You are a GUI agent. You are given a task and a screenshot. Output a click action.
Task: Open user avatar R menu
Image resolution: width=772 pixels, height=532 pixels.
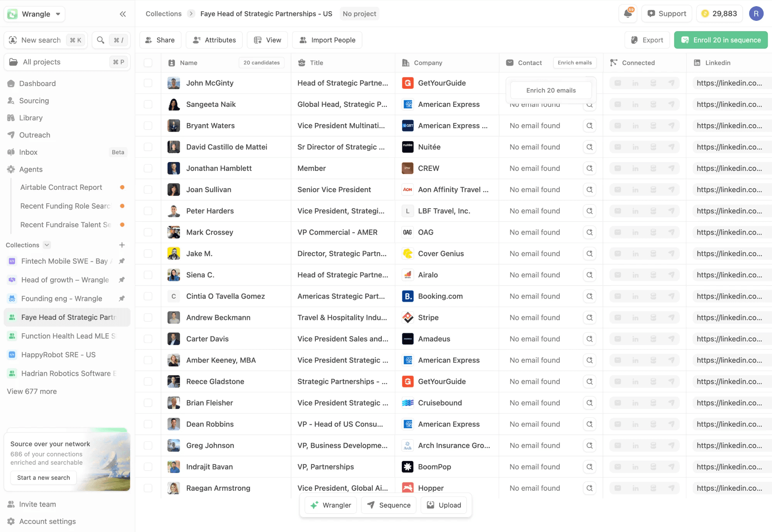click(756, 14)
